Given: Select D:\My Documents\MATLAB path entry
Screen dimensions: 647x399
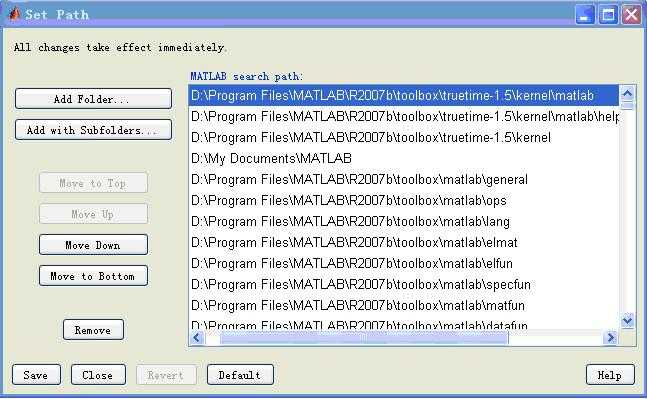Looking at the screenshot, I should point(404,158).
